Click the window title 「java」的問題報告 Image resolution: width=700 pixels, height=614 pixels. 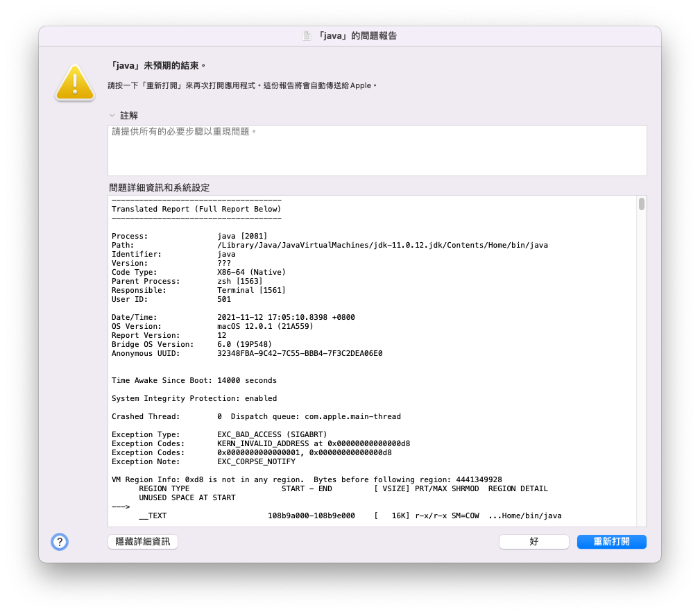(357, 35)
